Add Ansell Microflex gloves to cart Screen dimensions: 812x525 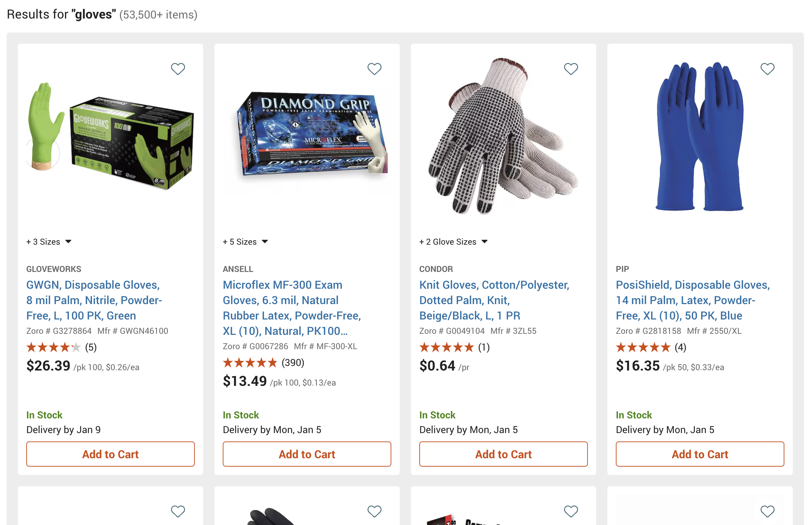pyautogui.click(x=307, y=454)
